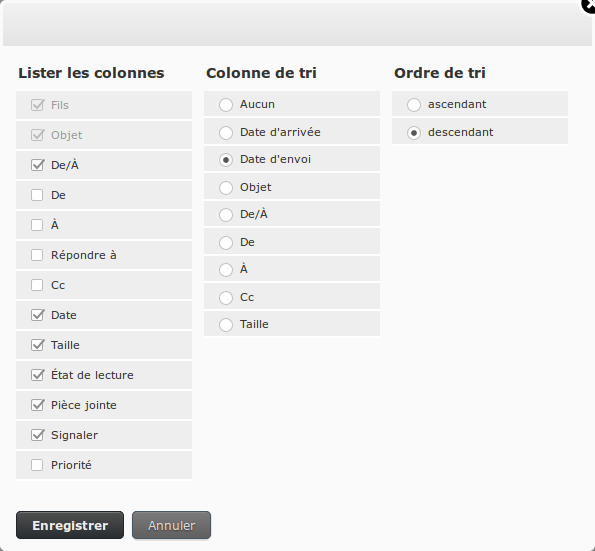Enable the De column checkbox
595x551 pixels.
[x=37, y=195]
